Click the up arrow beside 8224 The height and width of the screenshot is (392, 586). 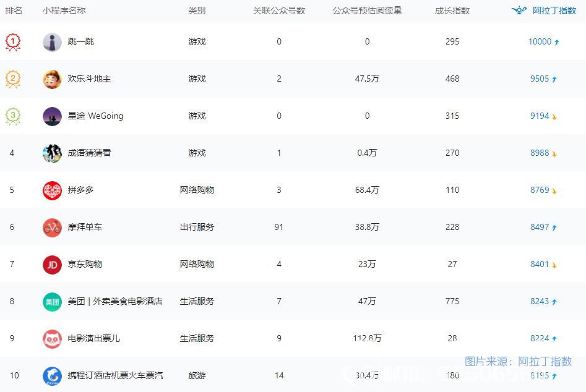[554, 339]
